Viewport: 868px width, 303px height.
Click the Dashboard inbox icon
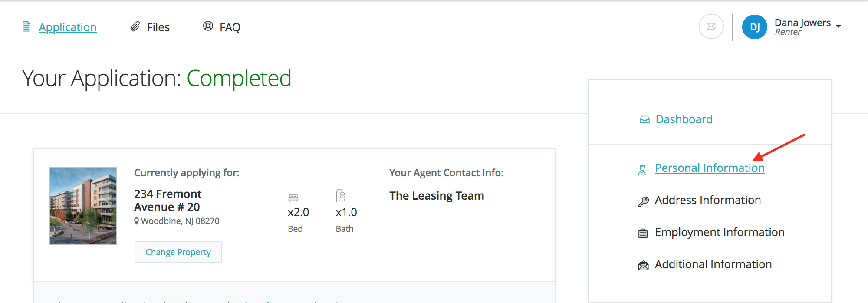coord(644,120)
